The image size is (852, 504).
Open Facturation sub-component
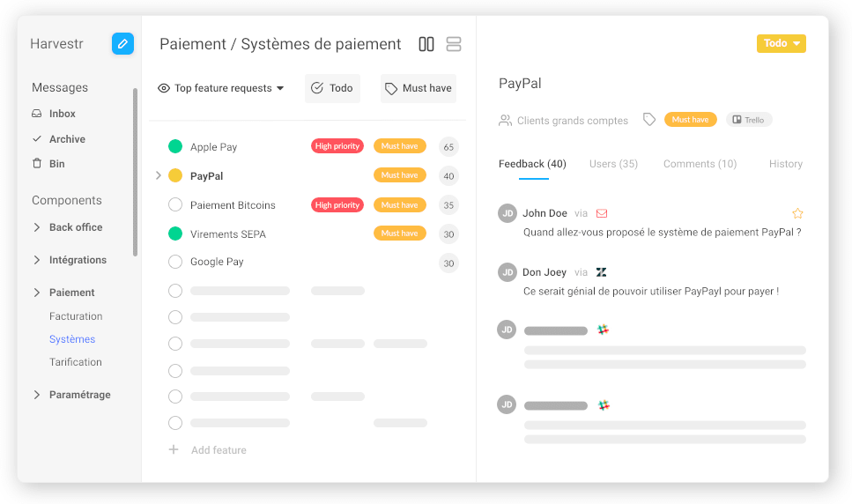(x=76, y=316)
